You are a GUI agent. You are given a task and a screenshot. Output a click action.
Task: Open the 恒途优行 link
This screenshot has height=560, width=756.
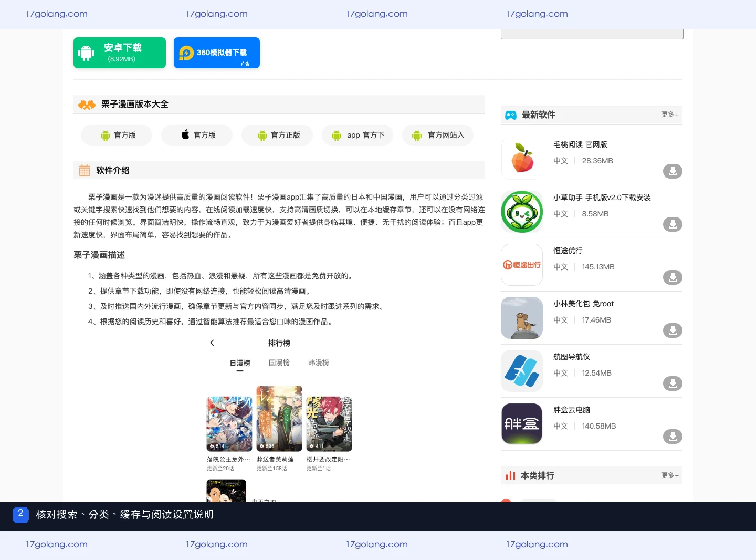coord(568,251)
